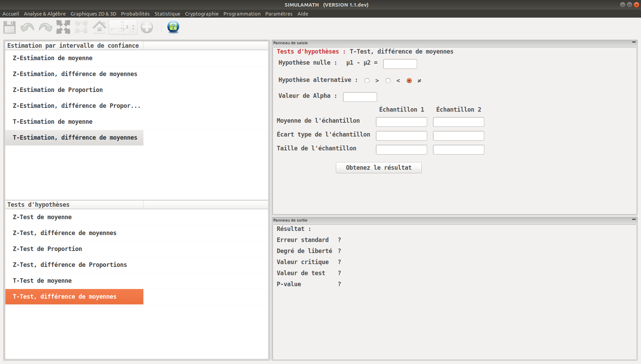Click the Échantillon 2 column header
Image resolution: width=641 pixels, height=364 pixels.
pyautogui.click(x=459, y=110)
